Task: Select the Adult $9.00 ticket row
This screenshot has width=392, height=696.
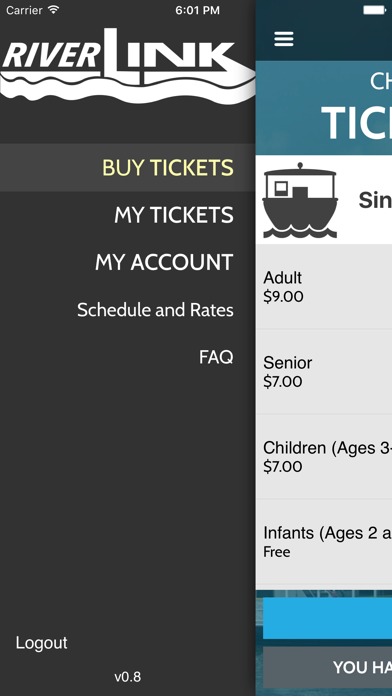Action: click(x=324, y=287)
